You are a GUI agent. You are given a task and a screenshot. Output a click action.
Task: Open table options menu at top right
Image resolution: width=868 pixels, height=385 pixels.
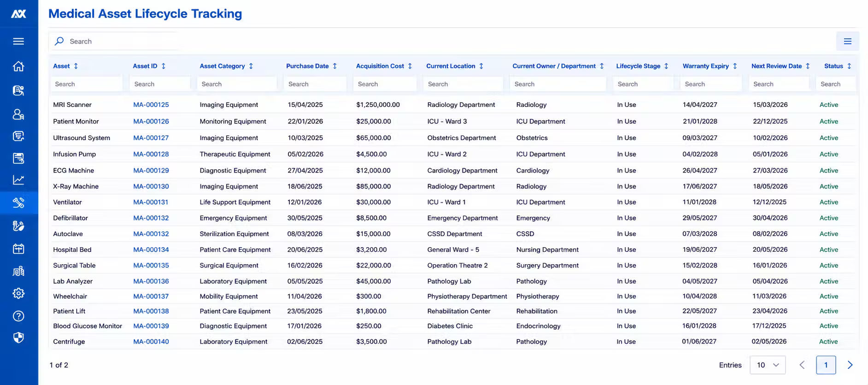[847, 41]
